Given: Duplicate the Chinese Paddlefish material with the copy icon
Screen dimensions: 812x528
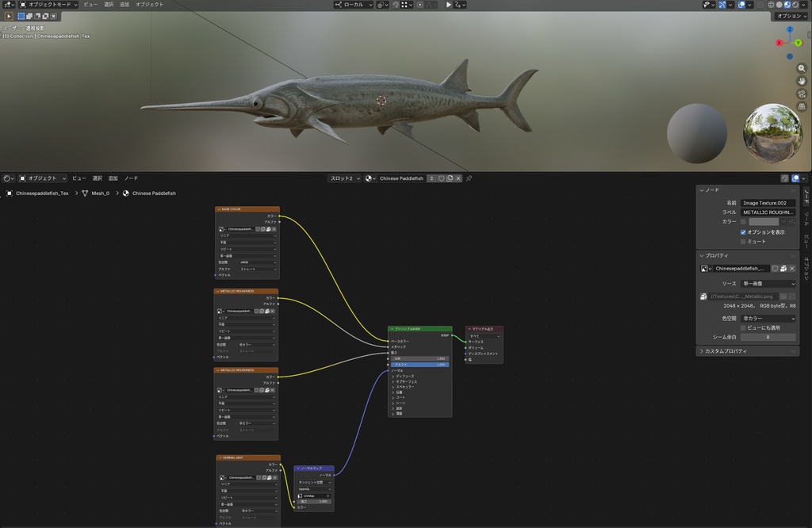Looking at the screenshot, I should click(x=450, y=178).
